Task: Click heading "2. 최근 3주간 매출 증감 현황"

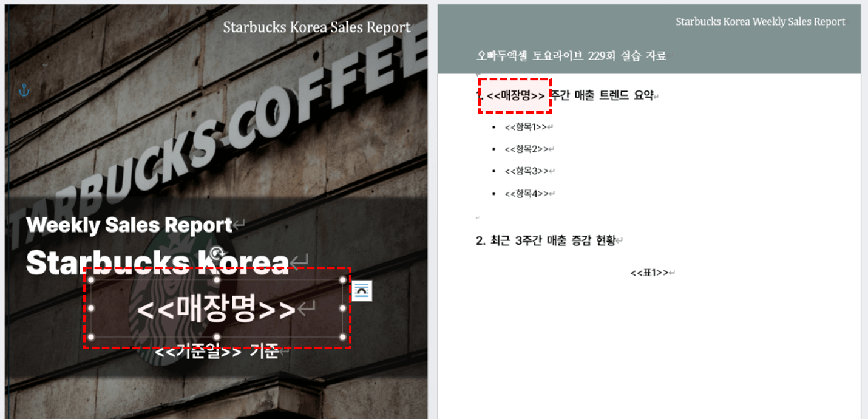Action: tap(545, 240)
